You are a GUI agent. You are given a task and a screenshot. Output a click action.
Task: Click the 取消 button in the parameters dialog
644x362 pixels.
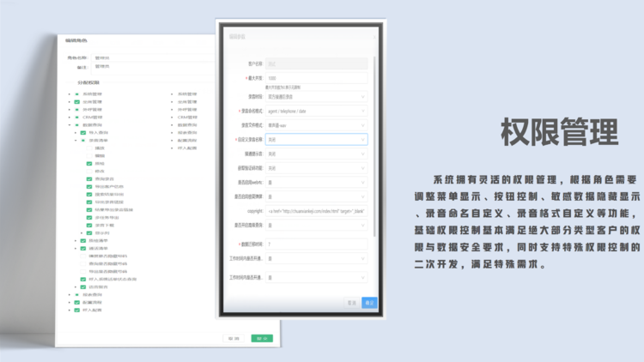point(352,303)
